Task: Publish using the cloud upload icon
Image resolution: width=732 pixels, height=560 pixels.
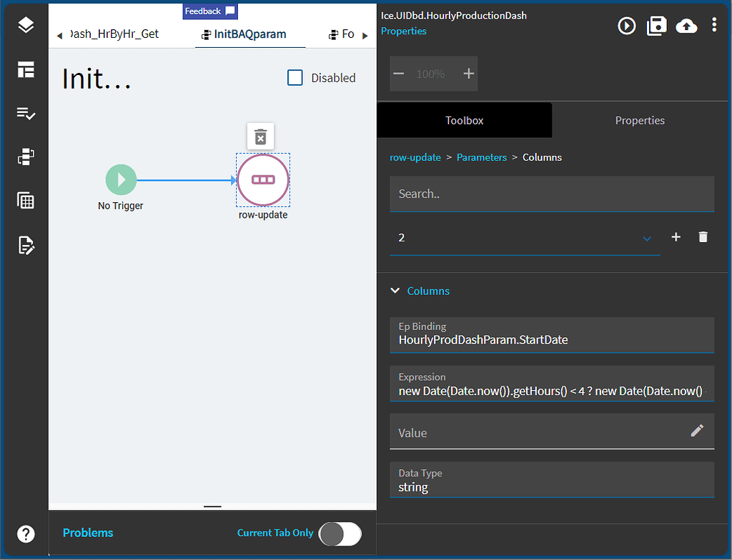Action: [686, 26]
